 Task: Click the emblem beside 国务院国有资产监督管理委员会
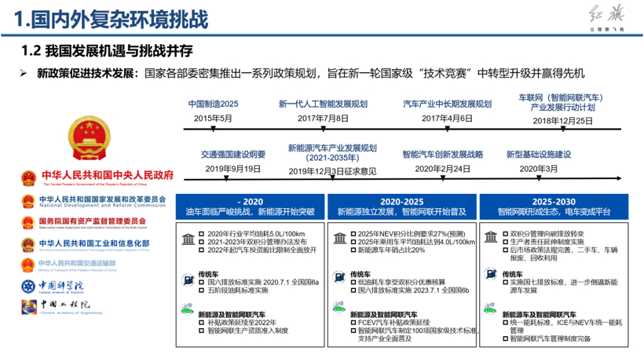click(28, 223)
